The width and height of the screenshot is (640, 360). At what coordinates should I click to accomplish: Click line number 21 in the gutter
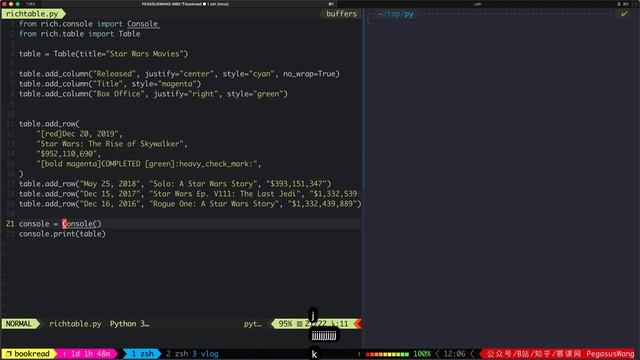click(10, 224)
